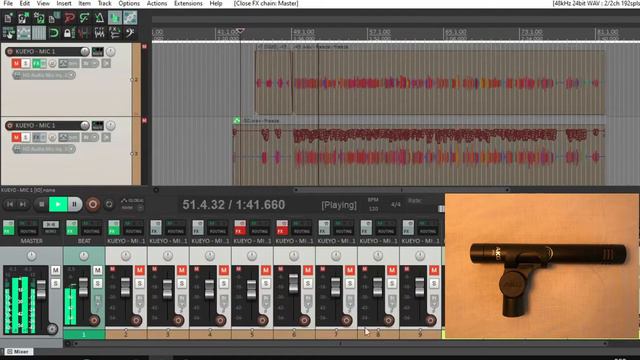Image resolution: width=640 pixels, height=360 pixels.
Task: Click Go to start transport button
Action: point(10,204)
